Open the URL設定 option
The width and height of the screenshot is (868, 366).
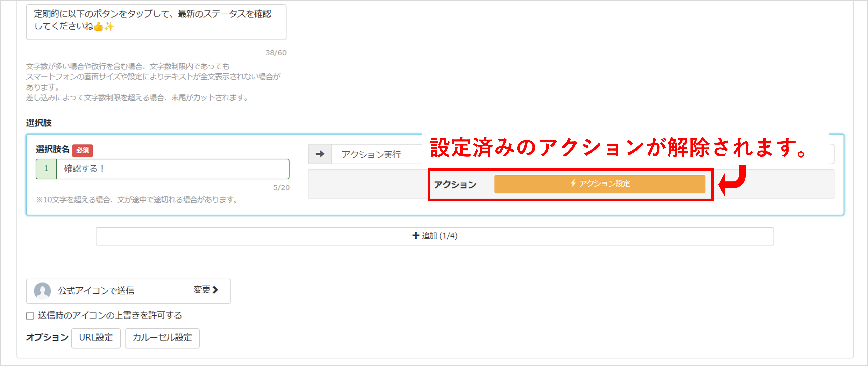coord(96,338)
